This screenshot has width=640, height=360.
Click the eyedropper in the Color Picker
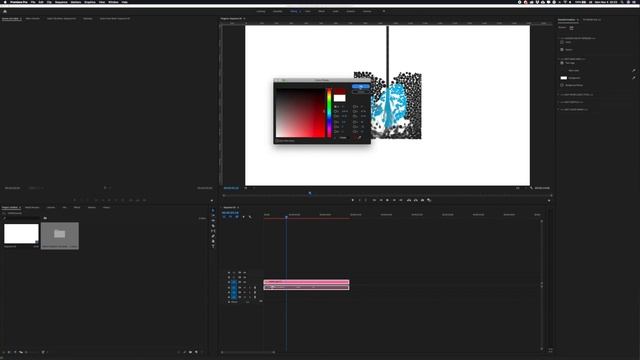tap(360, 138)
